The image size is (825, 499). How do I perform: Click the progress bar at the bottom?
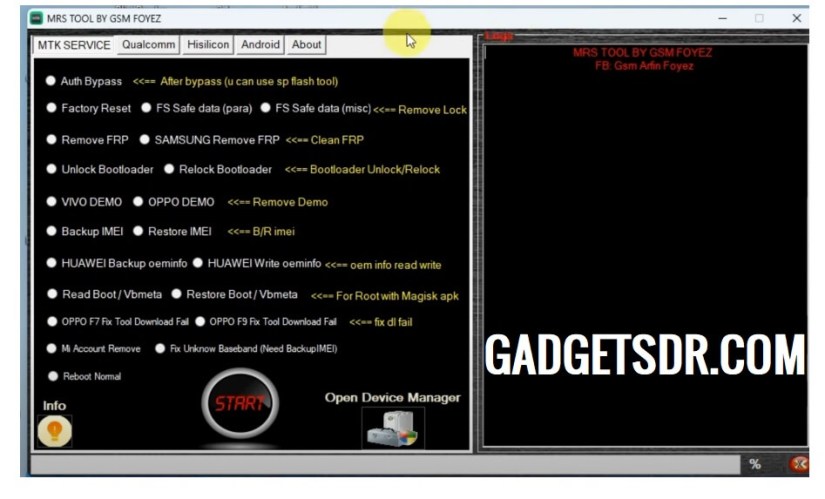[385, 464]
